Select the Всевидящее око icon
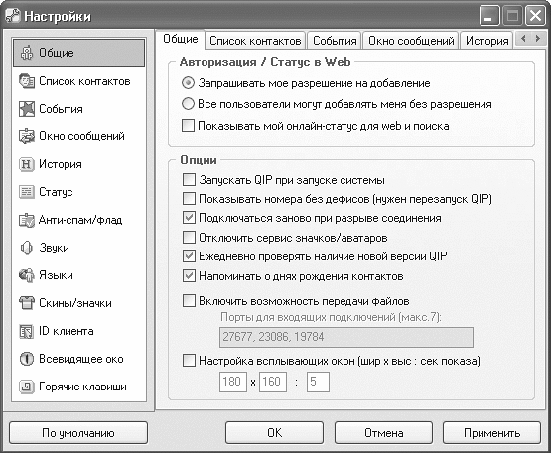The image size is (551, 453). (27, 359)
